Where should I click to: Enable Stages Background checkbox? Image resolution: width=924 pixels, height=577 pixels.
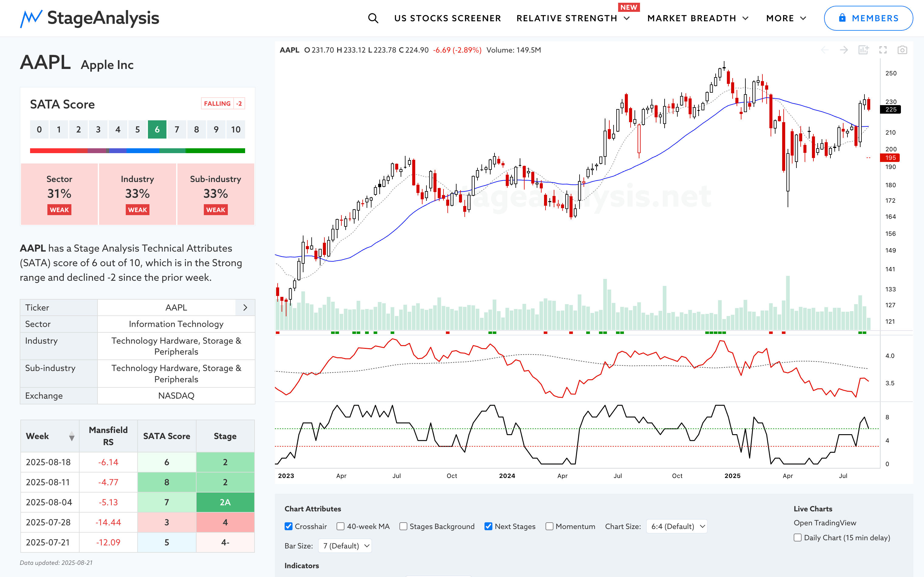click(x=403, y=526)
